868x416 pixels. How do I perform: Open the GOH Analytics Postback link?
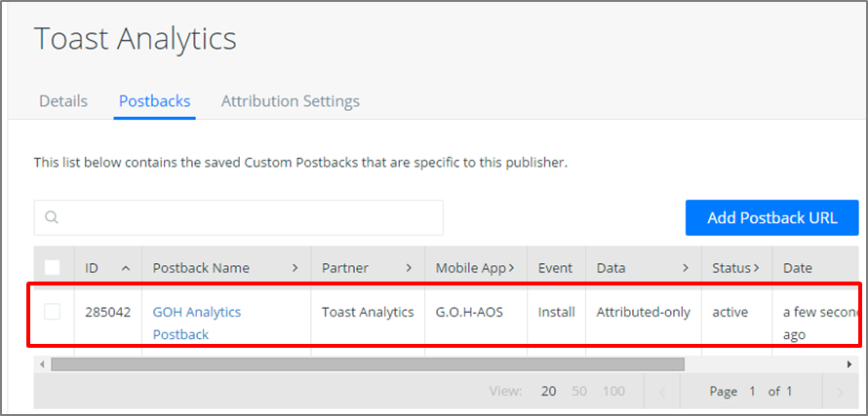tap(196, 323)
